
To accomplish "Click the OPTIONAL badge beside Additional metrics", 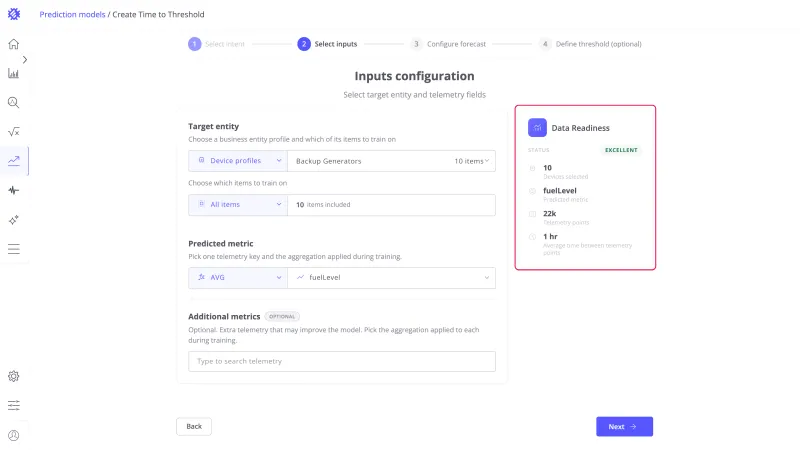I will [x=282, y=316].
